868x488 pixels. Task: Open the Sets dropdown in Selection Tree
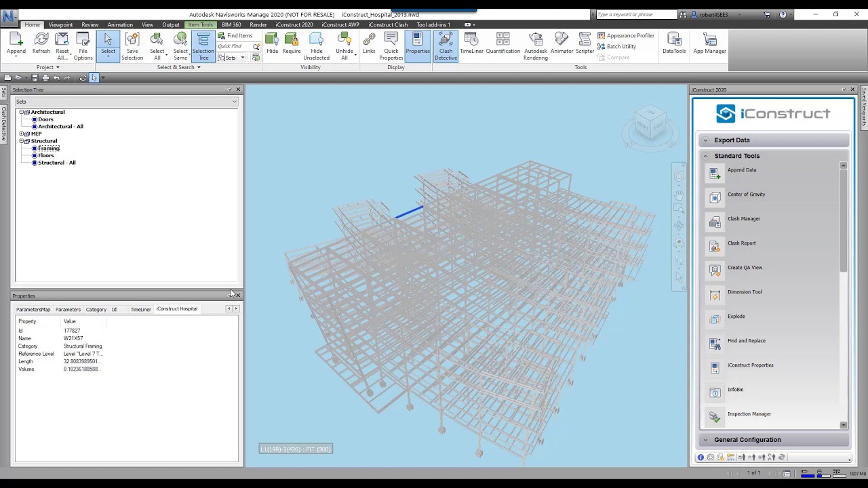point(127,102)
